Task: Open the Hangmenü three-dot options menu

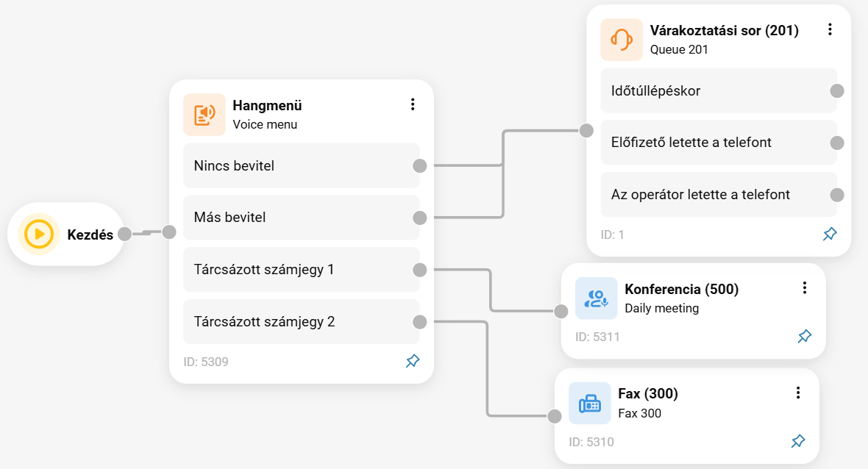Action: click(x=413, y=104)
